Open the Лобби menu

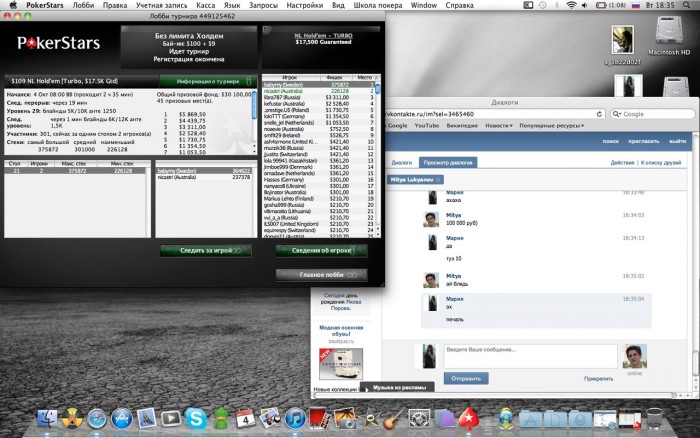point(83,5)
